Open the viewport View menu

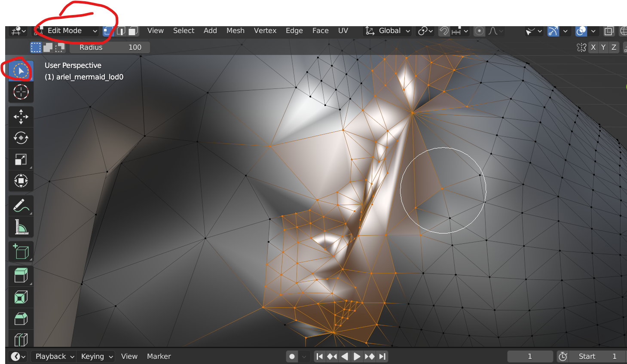pos(156,31)
